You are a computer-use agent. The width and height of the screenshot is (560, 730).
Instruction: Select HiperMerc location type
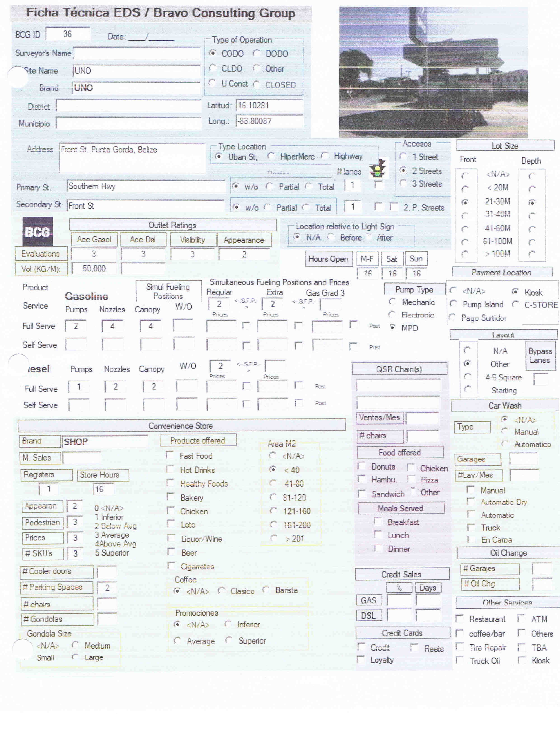click(271, 156)
